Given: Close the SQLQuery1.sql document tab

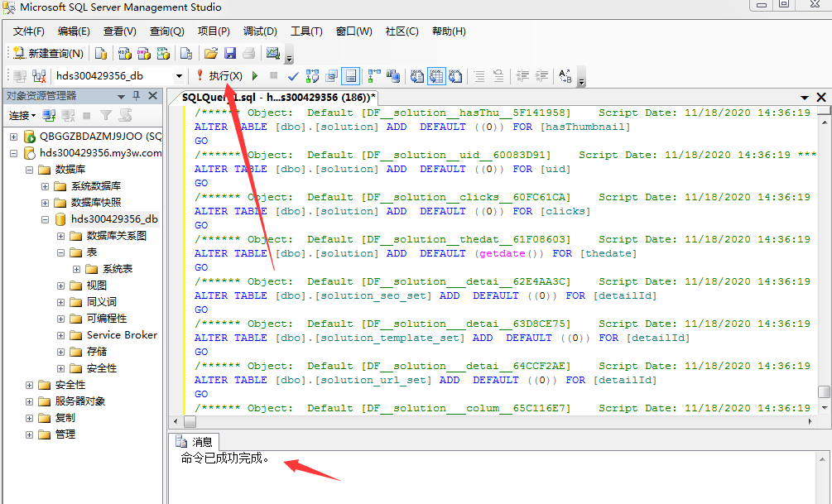Looking at the screenshot, I should pyautogui.click(x=821, y=97).
